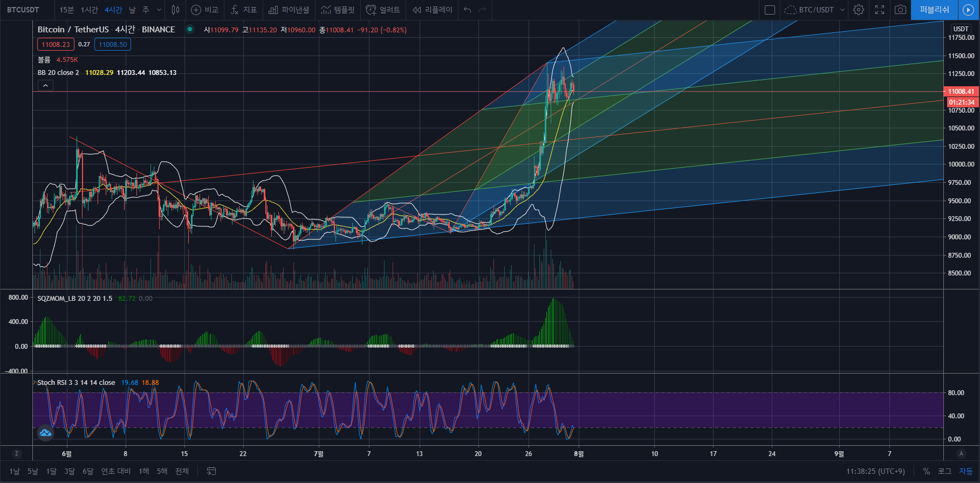This screenshot has width=980, height=483.
Task: Create an alert with 얼러트
Action: pyautogui.click(x=383, y=10)
